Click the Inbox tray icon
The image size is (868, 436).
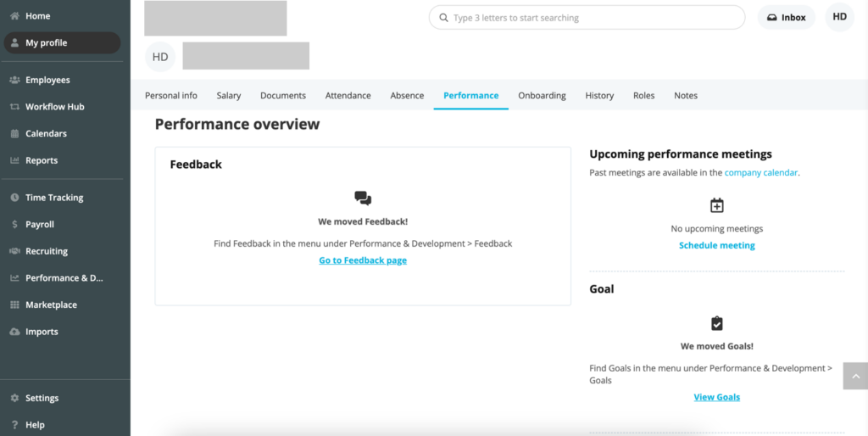coord(771,18)
